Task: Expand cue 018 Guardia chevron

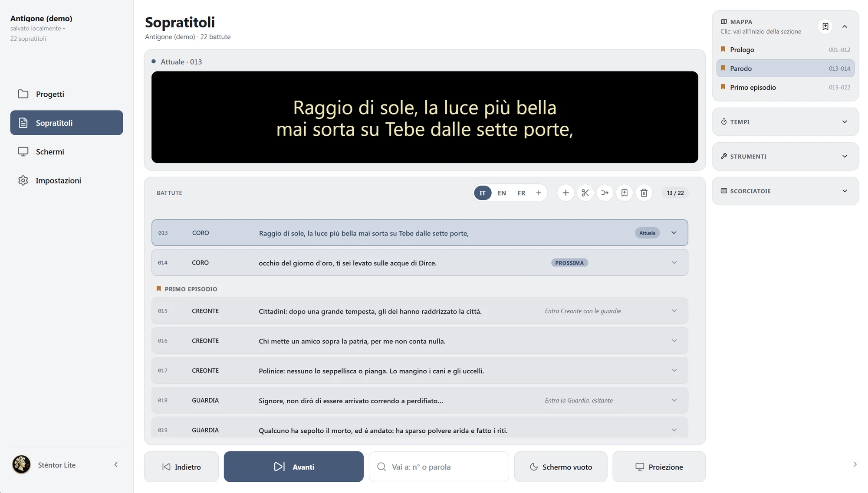Action: point(674,400)
